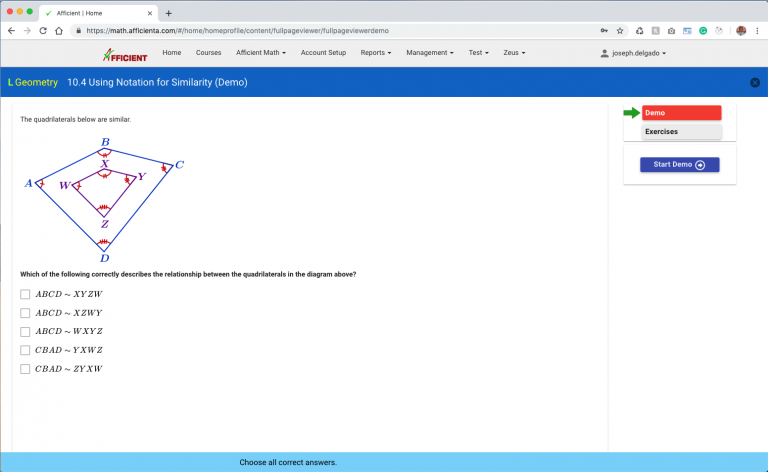
Task: Go to Courses in the navbar
Action: coord(208,52)
